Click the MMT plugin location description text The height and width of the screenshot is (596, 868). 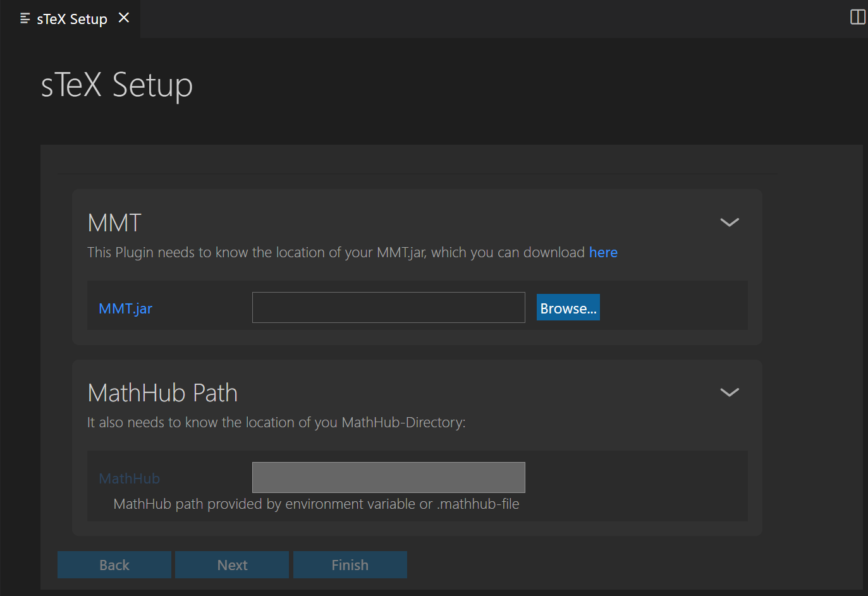pyautogui.click(x=335, y=253)
